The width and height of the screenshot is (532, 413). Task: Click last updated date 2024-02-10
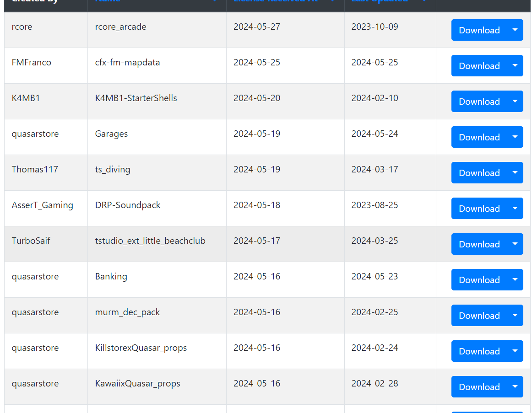[x=375, y=98]
